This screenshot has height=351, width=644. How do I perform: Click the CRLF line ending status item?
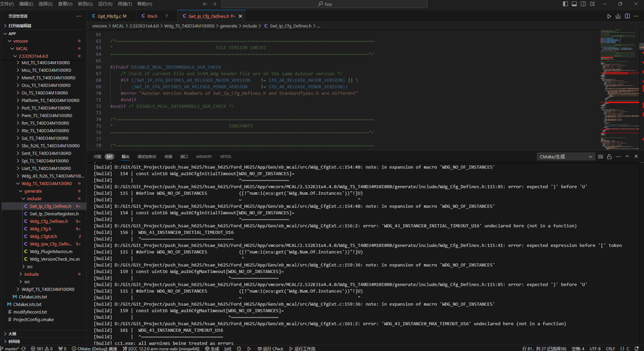click(x=610, y=348)
